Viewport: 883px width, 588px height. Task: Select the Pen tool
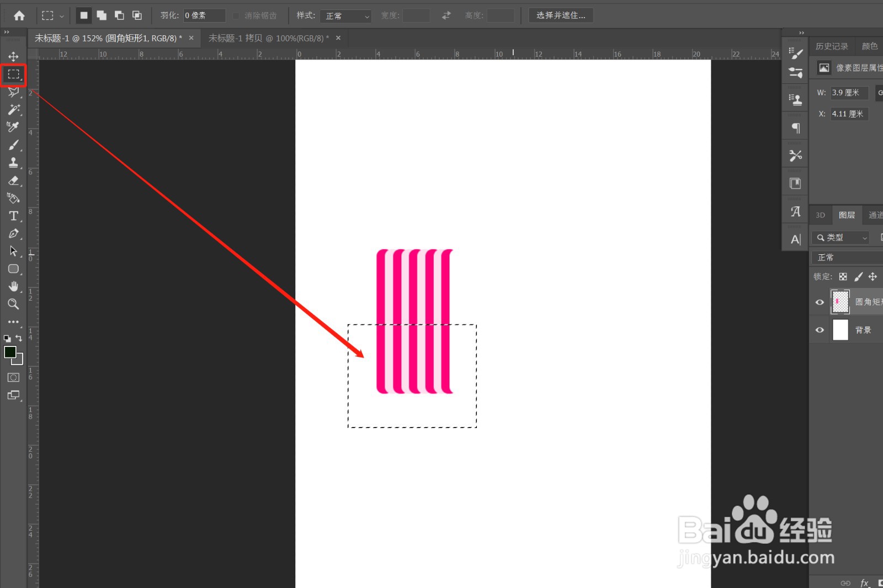click(x=13, y=233)
